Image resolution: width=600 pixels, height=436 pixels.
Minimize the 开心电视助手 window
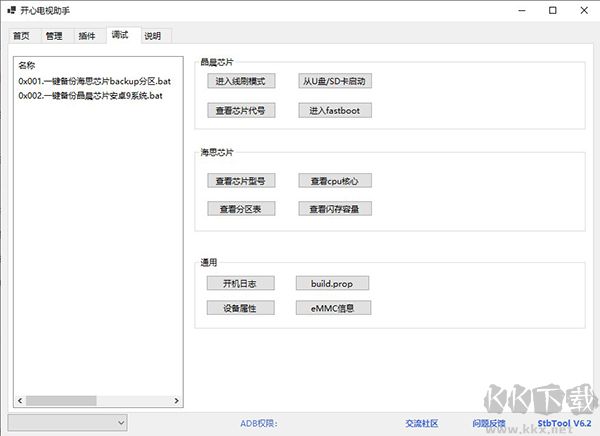pyautogui.click(x=522, y=10)
